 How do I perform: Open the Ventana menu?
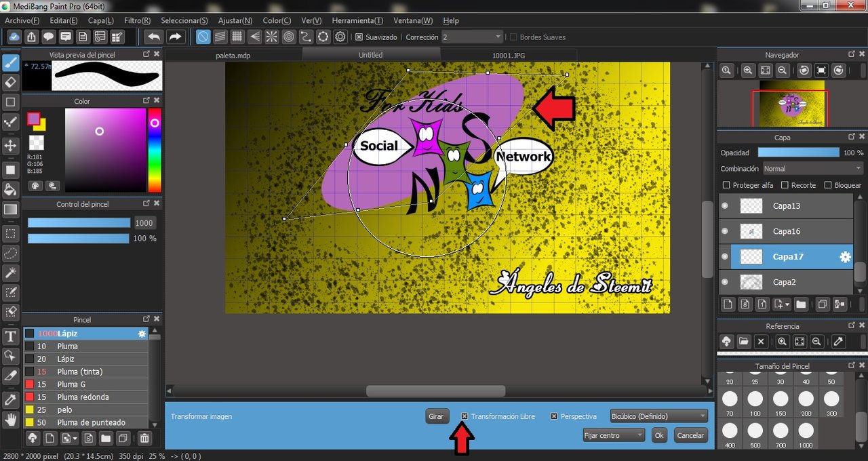click(x=412, y=21)
